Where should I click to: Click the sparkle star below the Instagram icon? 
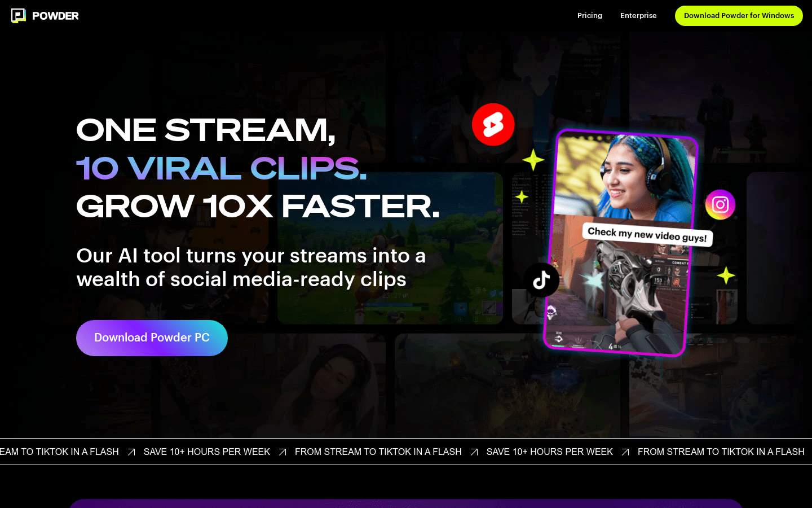click(726, 275)
